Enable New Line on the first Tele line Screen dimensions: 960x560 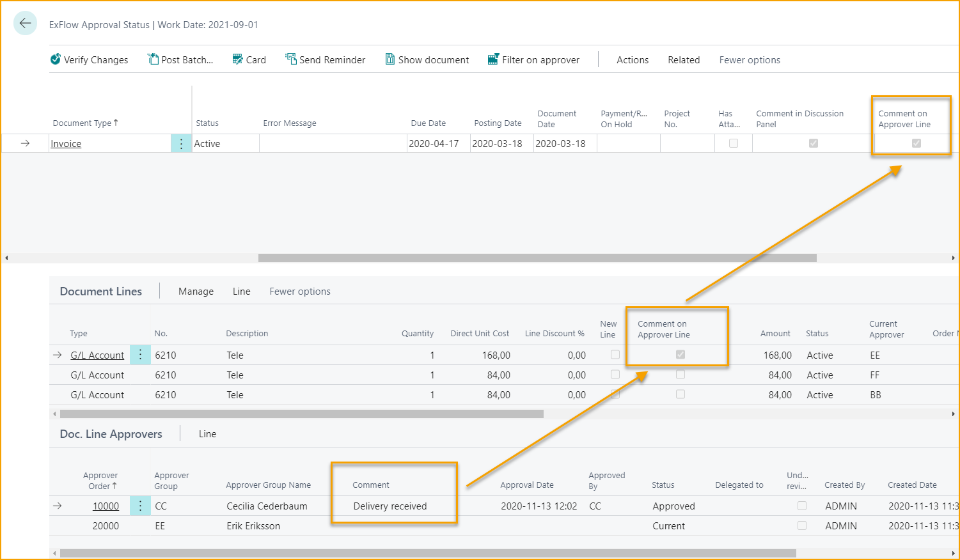pyautogui.click(x=615, y=355)
